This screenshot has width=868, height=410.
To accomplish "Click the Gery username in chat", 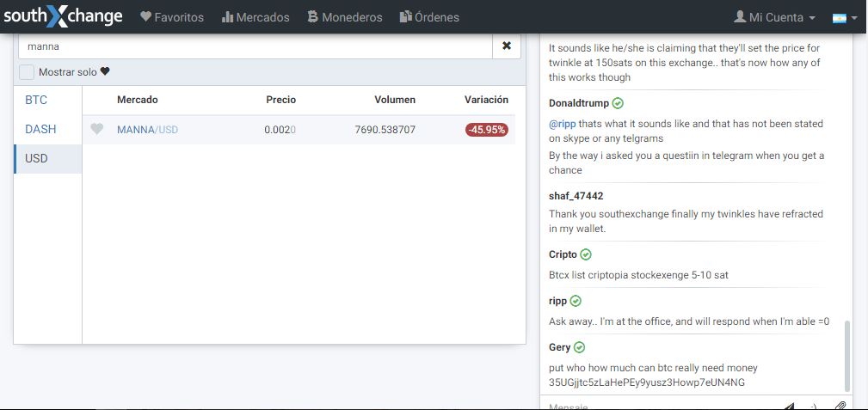I will 560,347.
